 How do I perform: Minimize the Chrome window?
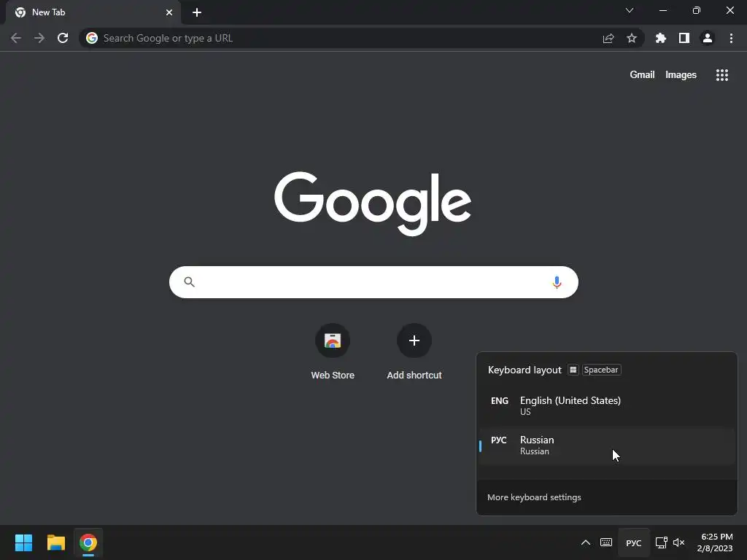coord(663,10)
